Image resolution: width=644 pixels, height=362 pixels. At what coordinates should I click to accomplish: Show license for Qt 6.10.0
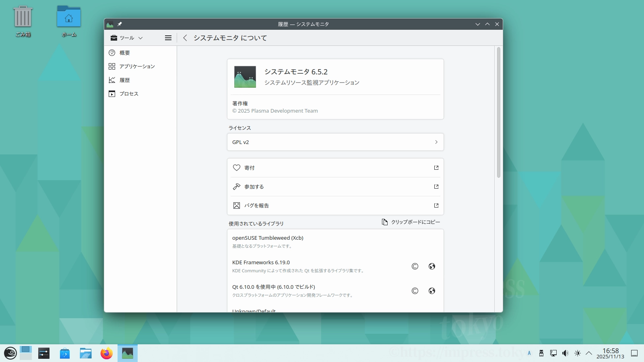click(415, 291)
